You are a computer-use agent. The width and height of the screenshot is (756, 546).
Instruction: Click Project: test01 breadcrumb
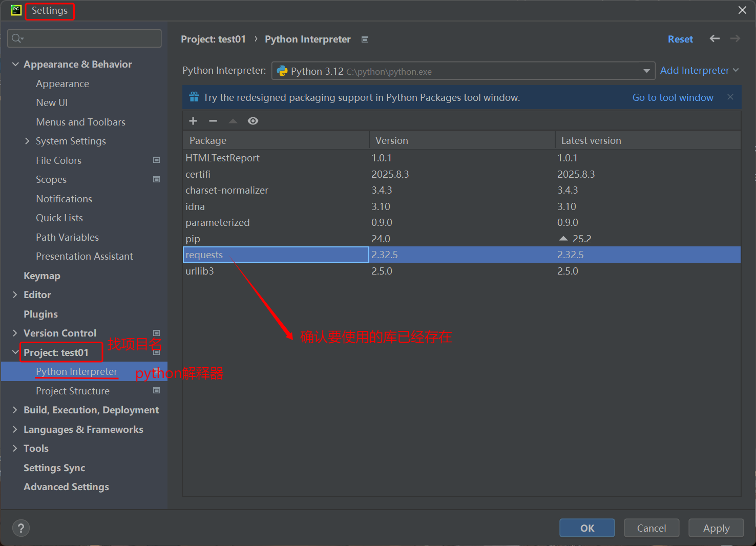click(x=213, y=39)
